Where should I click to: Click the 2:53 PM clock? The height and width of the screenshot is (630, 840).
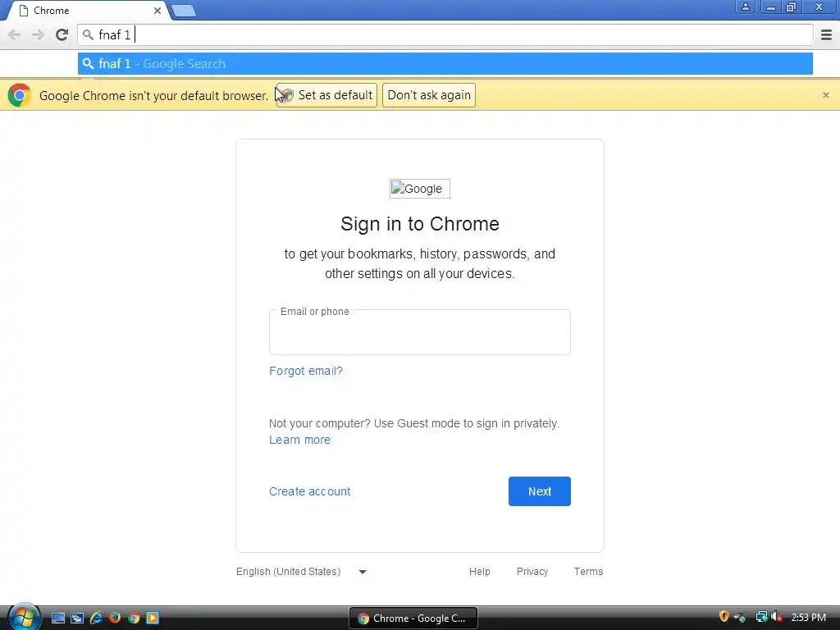click(809, 618)
